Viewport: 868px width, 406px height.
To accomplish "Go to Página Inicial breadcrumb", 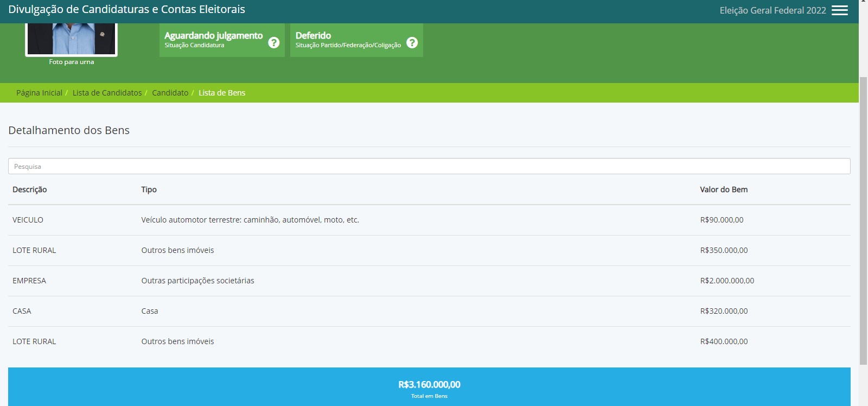I will pos(39,93).
